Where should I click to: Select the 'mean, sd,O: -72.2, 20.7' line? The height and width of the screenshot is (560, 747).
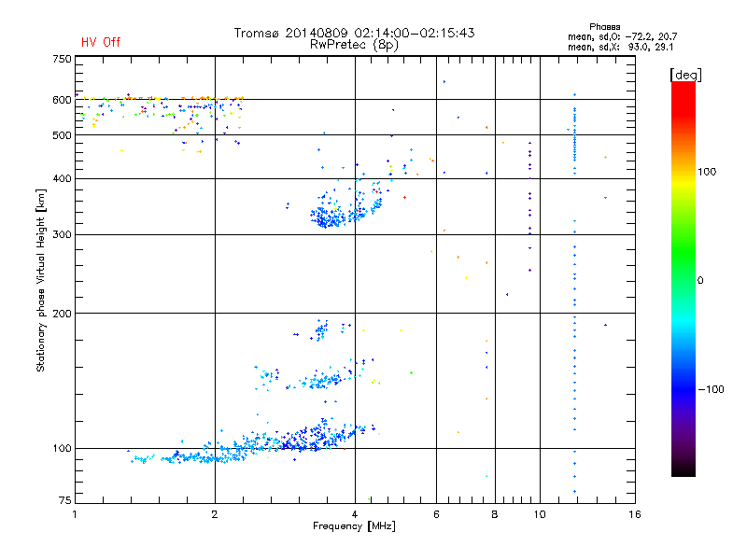pyautogui.click(x=622, y=36)
